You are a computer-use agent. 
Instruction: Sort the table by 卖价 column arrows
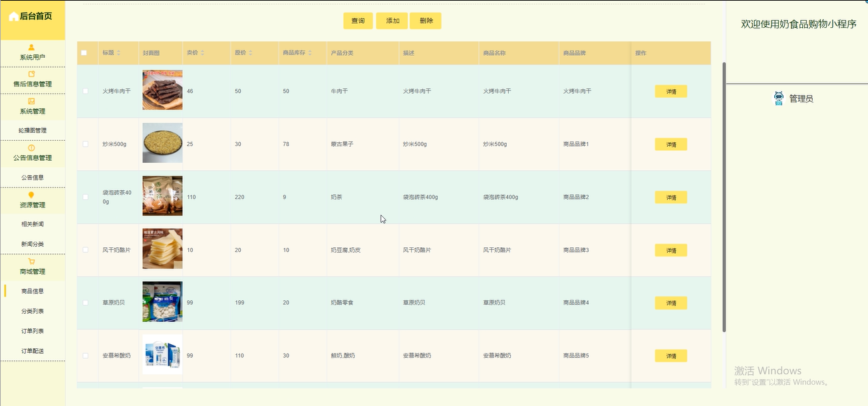[202, 52]
